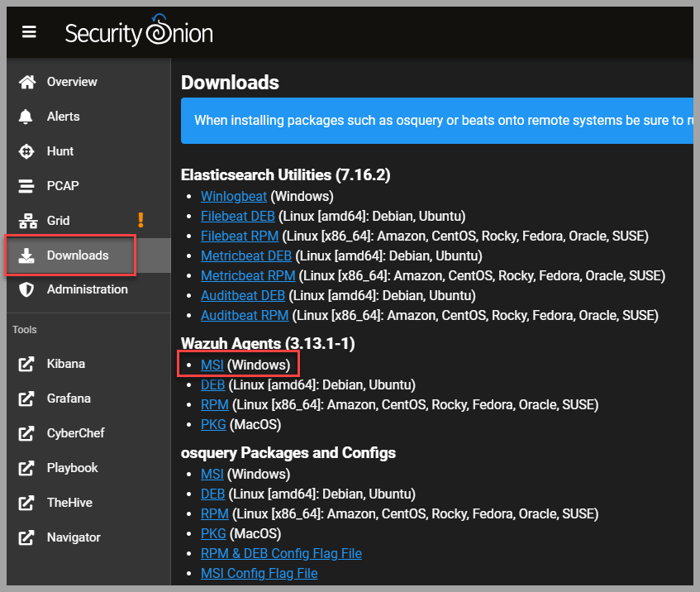
Task: Click the CyberChef external link icon
Action: tap(26, 433)
